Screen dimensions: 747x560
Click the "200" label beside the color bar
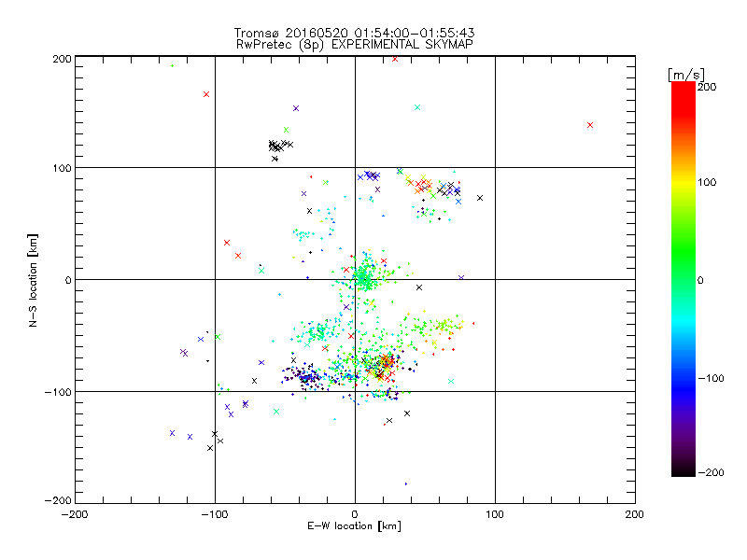pos(707,87)
